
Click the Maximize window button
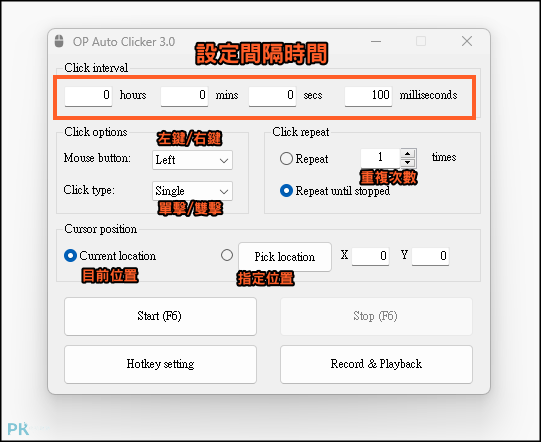421,41
